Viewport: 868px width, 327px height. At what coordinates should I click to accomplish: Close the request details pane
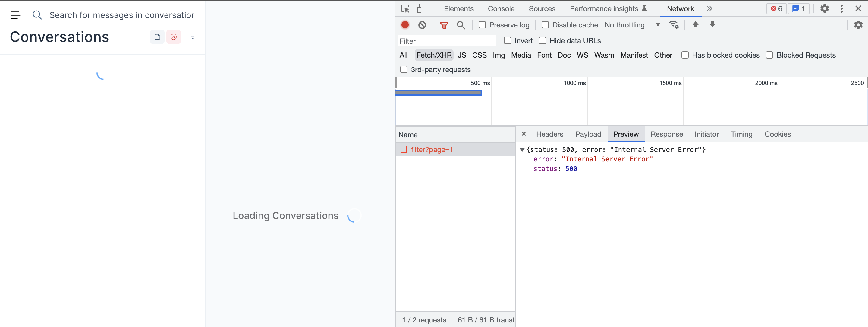tap(524, 134)
